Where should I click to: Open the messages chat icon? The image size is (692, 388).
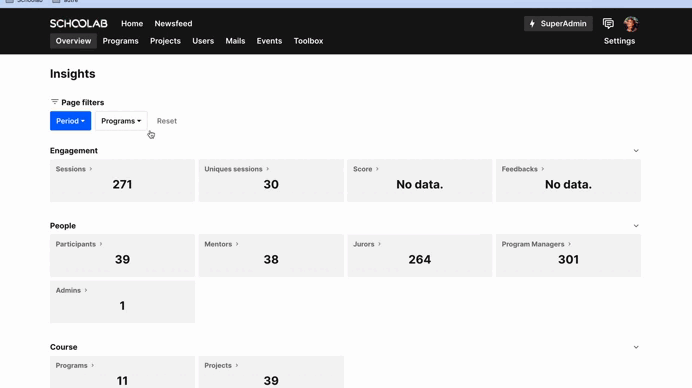click(608, 23)
